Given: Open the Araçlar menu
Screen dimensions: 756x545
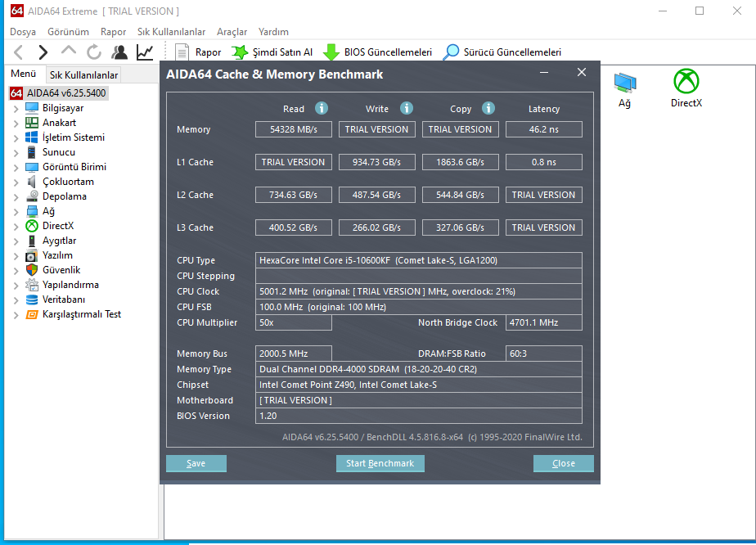Looking at the screenshot, I should coord(232,32).
